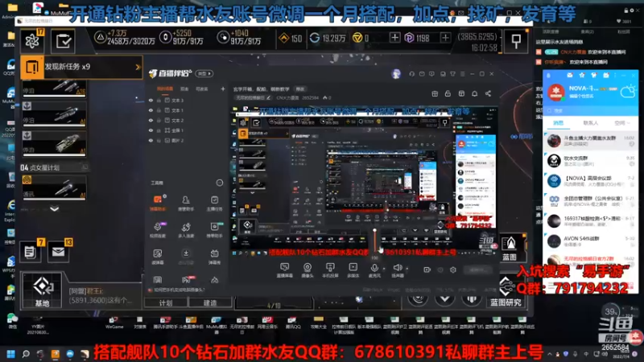
Task: Toggle visibility of 图片 2 layer
Action: pyautogui.click(x=151, y=140)
